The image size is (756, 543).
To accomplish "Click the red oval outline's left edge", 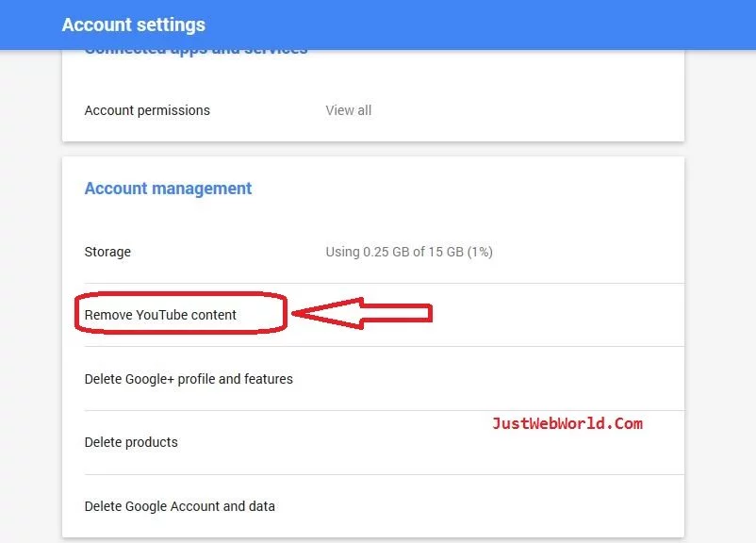I will coord(76,315).
